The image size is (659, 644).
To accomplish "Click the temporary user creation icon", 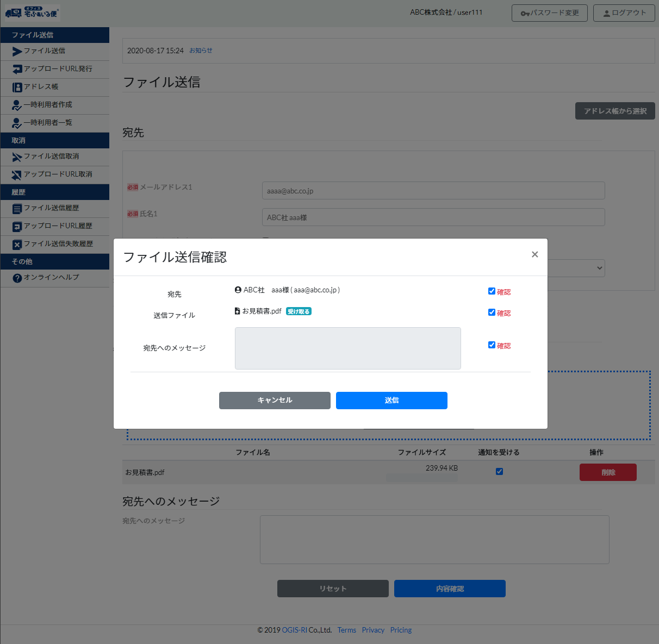I will 17,105.
